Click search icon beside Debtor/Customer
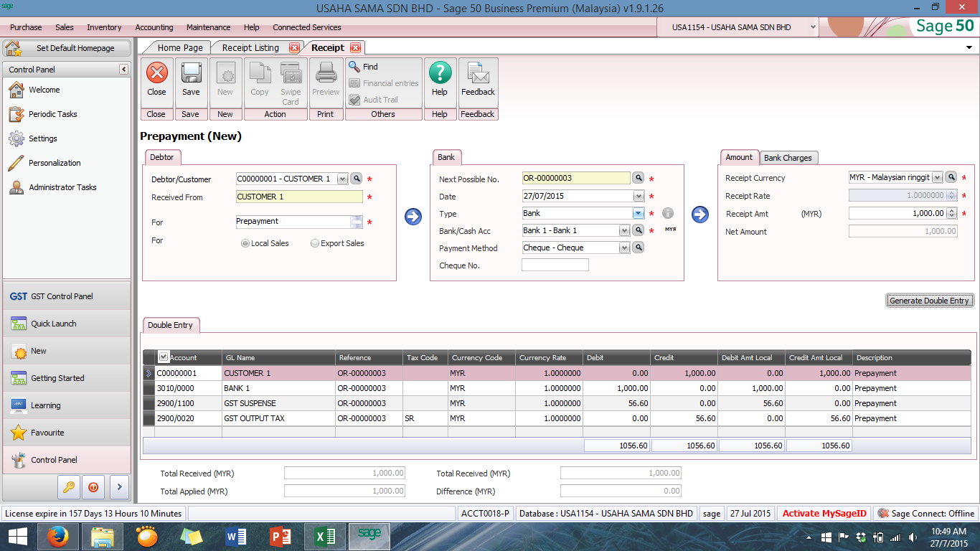 coord(357,179)
